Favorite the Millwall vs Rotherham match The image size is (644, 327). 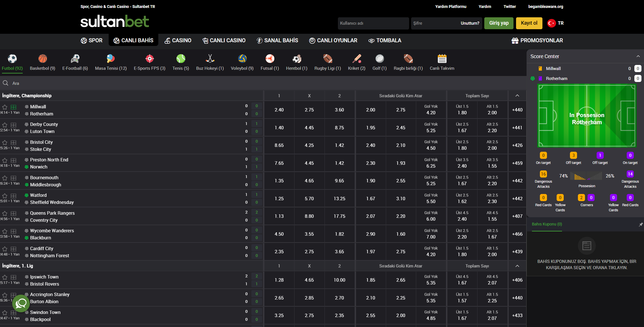5,107
